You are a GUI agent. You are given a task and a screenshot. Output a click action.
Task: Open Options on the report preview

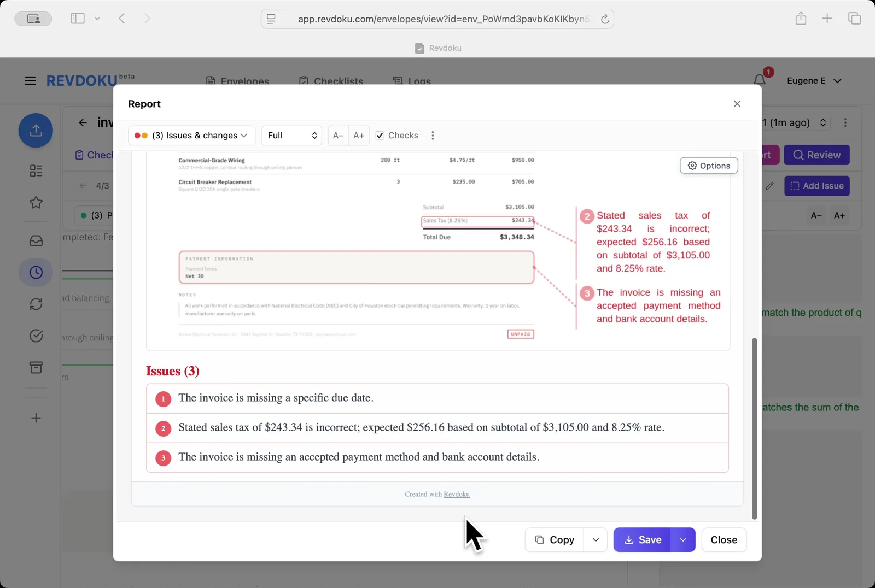pos(709,165)
